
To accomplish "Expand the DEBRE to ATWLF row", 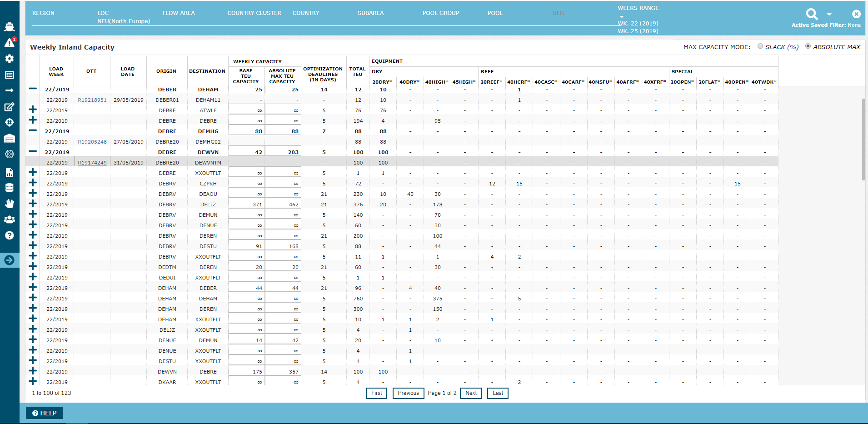I will pyautogui.click(x=33, y=110).
